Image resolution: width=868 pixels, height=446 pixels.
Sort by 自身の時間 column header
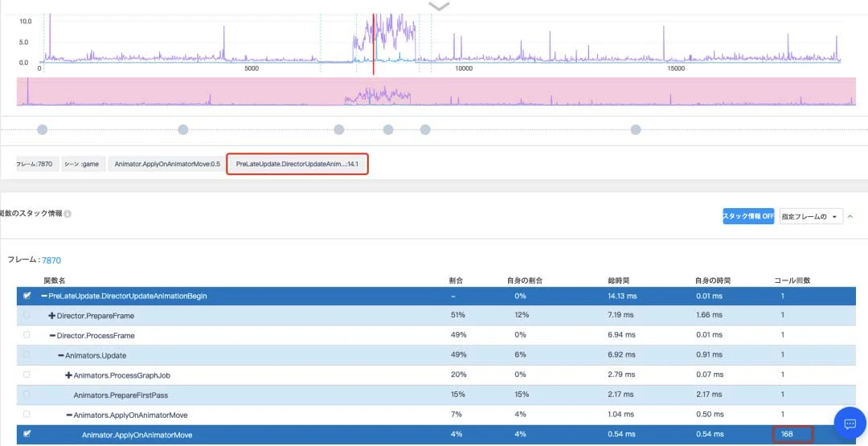[713, 280]
